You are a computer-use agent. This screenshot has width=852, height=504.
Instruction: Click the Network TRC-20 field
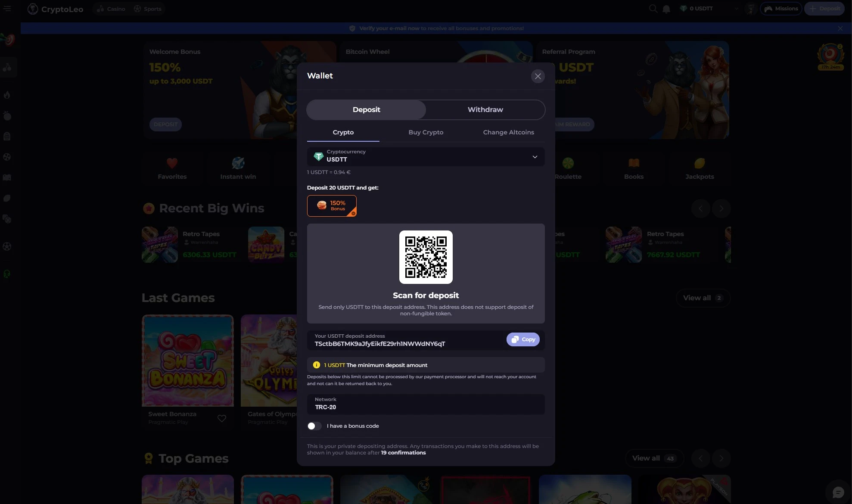426,404
